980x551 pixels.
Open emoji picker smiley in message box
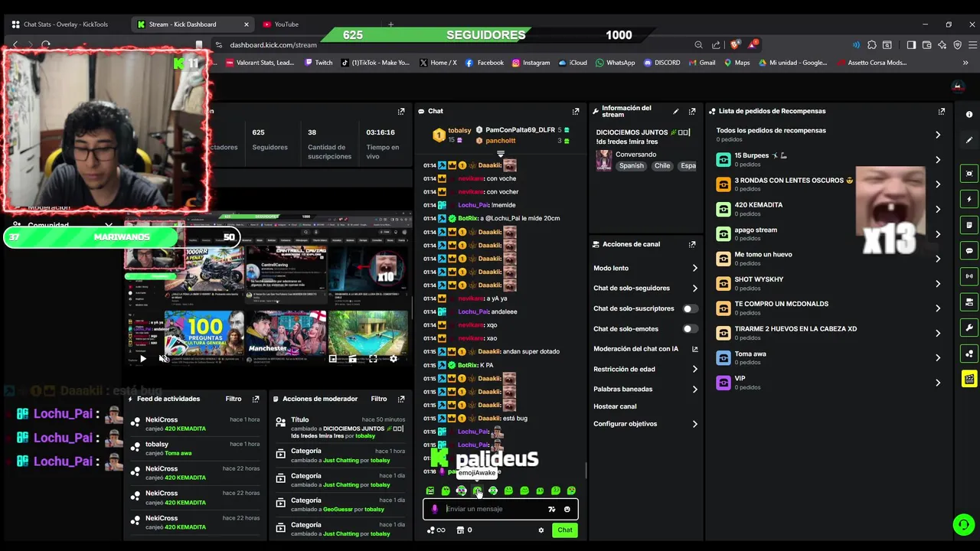tap(567, 509)
